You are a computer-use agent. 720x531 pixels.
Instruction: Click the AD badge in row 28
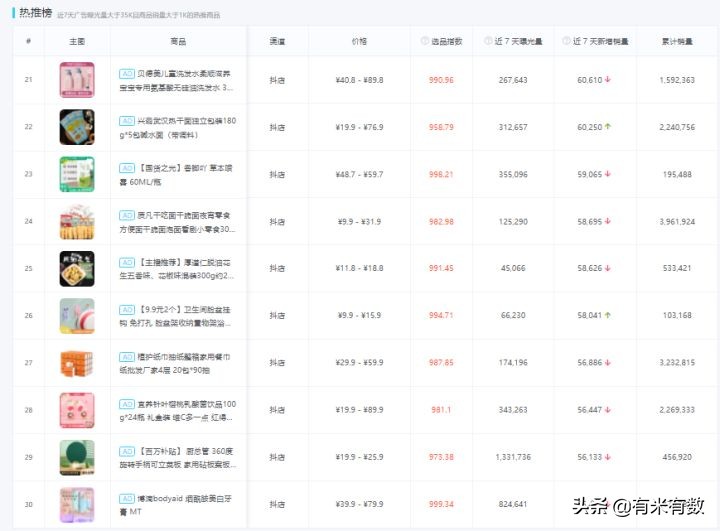point(127,404)
